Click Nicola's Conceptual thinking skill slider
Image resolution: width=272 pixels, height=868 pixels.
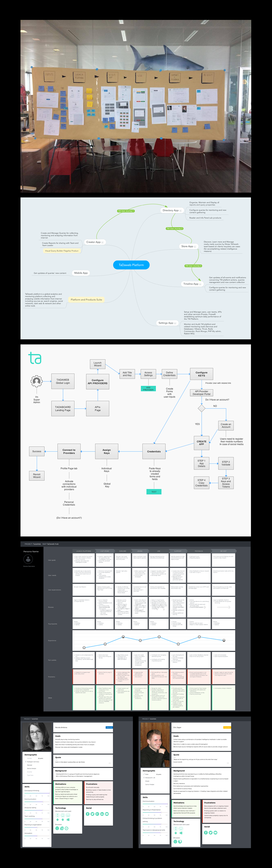coord(37,794)
